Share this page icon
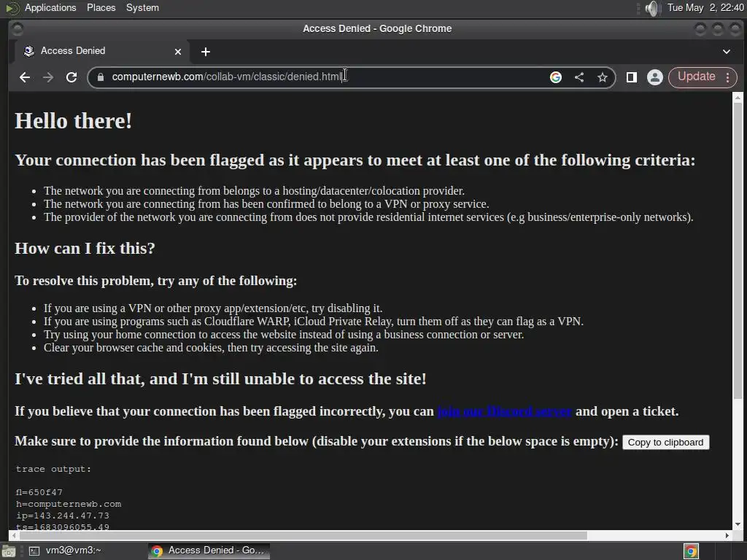 [x=578, y=77]
